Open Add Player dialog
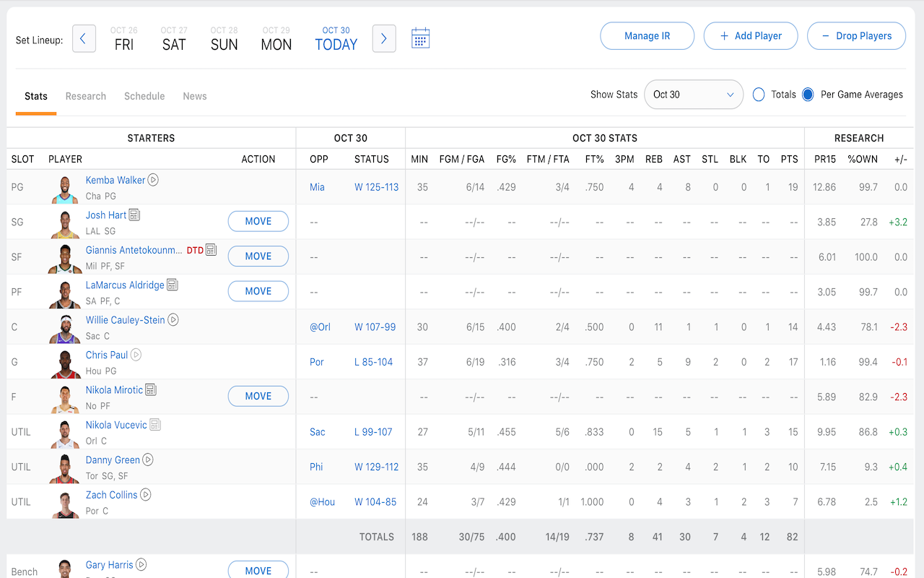Image resolution: width=924 pixels, height=578 pixels. point(751,35)
